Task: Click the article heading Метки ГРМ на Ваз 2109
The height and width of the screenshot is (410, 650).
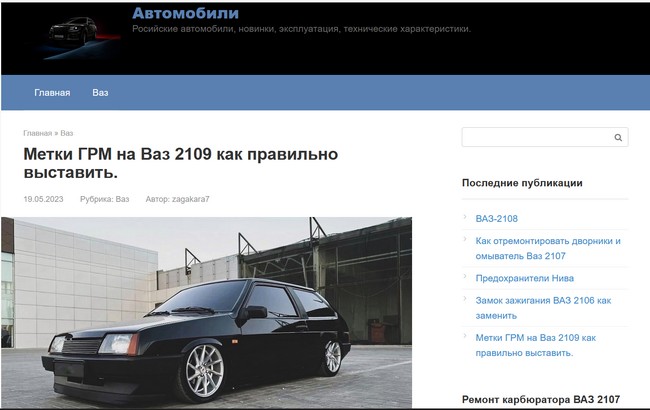Action: click(x=181, y=163)
